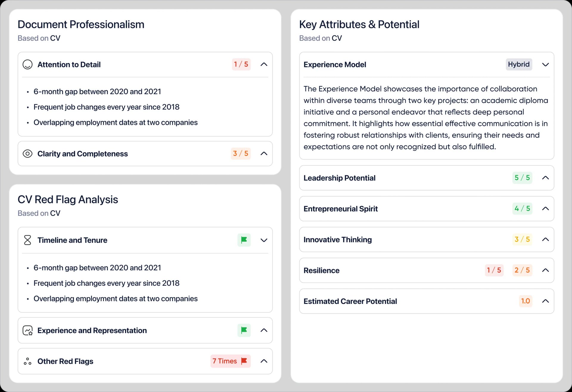
Task: Click the image icon beside Experience and Representation
Action: 27,330
